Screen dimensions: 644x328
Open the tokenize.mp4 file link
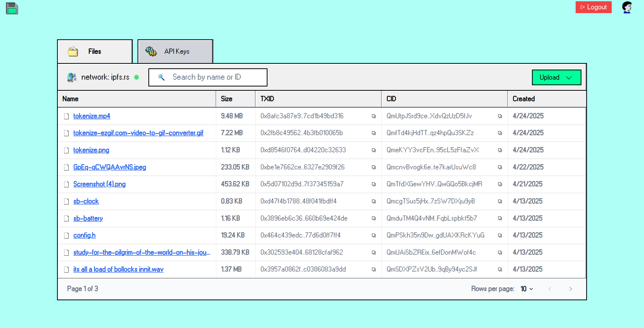92,116
